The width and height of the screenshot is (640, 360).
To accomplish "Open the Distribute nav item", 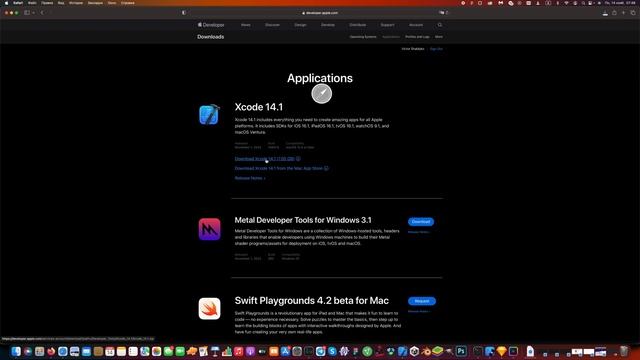I will [x=358, y=25].
